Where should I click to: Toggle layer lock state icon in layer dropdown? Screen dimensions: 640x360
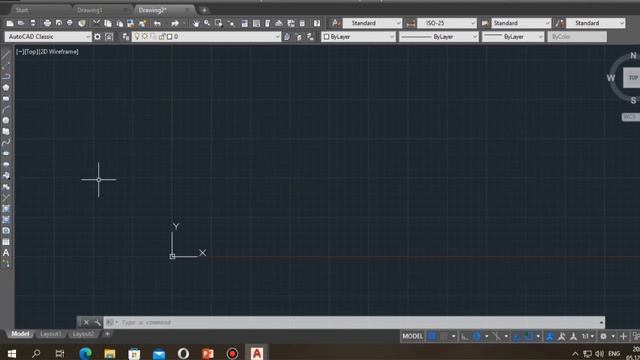pos(162,37)
